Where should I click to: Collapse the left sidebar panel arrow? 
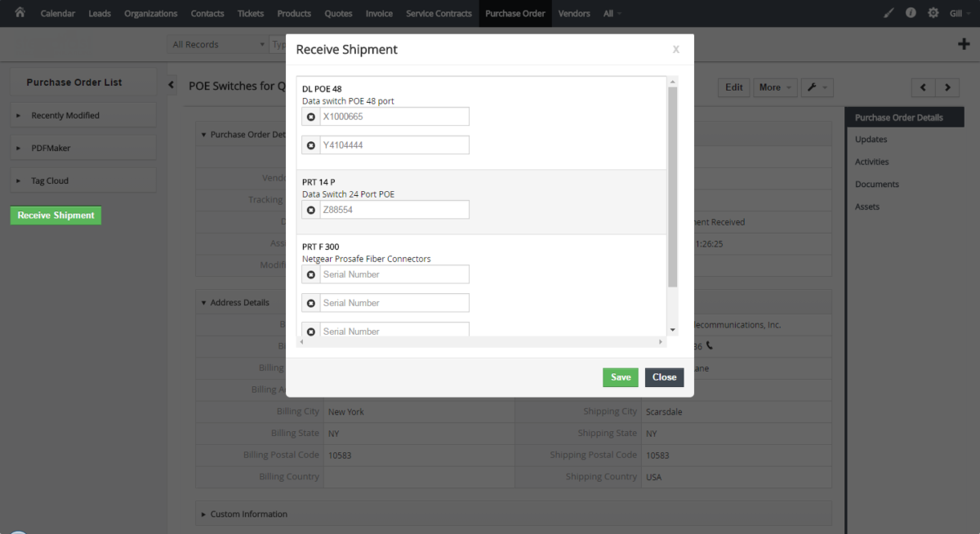[x=171, y=85]
